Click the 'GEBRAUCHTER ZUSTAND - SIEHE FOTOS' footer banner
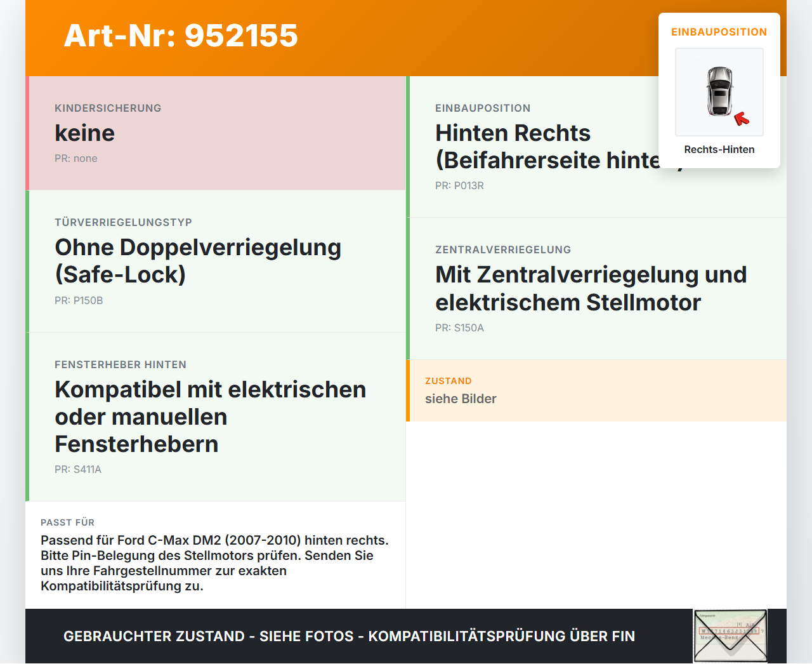This screenshot has height=664, width=812. (349, 636)
